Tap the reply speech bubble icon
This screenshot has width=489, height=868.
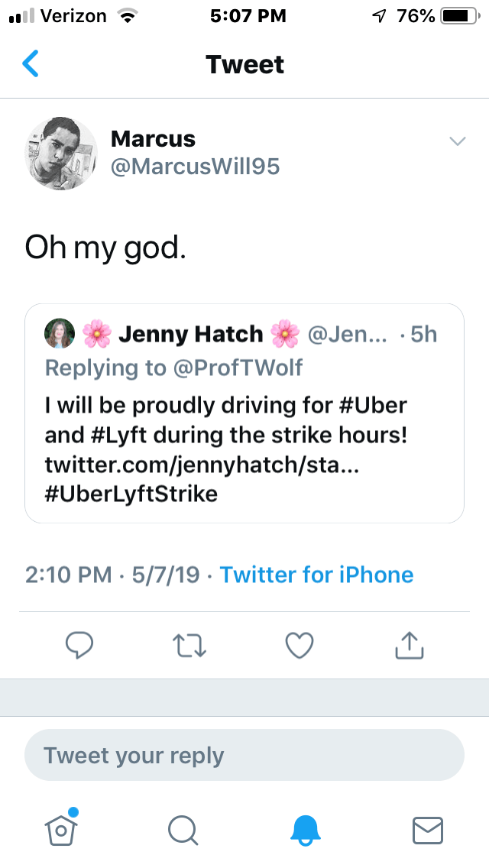(x=79, y=646)
